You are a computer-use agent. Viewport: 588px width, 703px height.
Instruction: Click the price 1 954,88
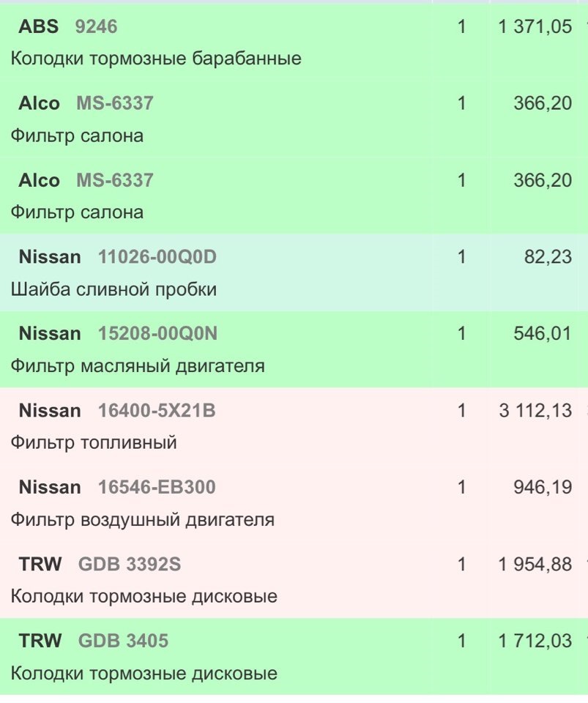point(535,565)
